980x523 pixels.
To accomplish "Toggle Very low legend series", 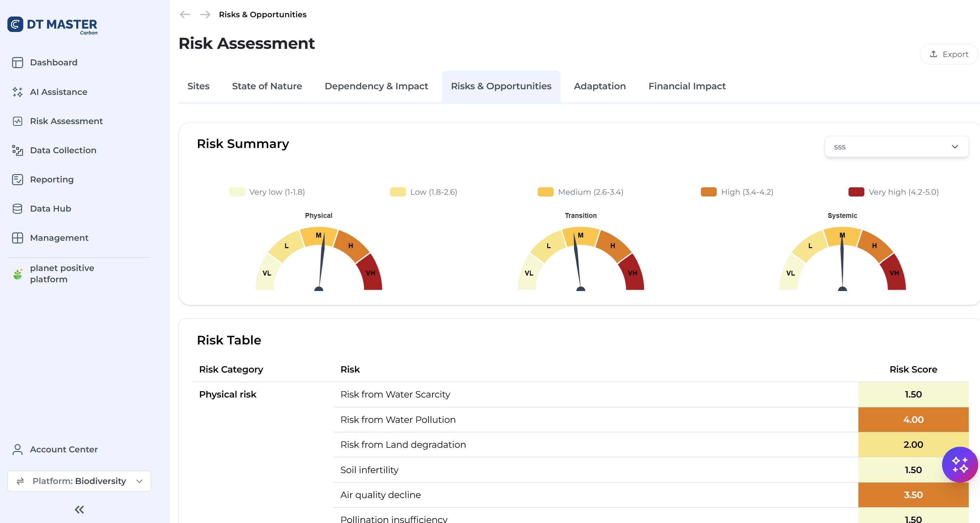I will pyautogui.click(x=267, y=192).
